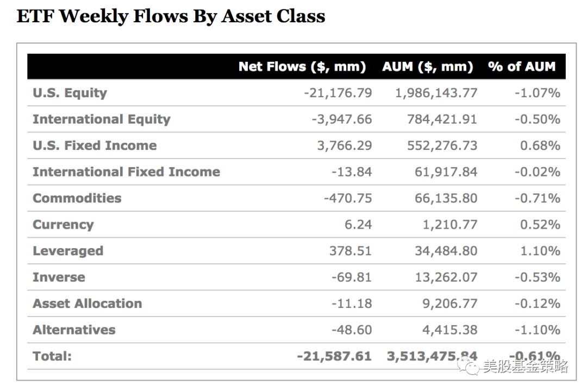Select the U.S. Fixed Income row label
The image size is (587, 392).
pos(95,146)
